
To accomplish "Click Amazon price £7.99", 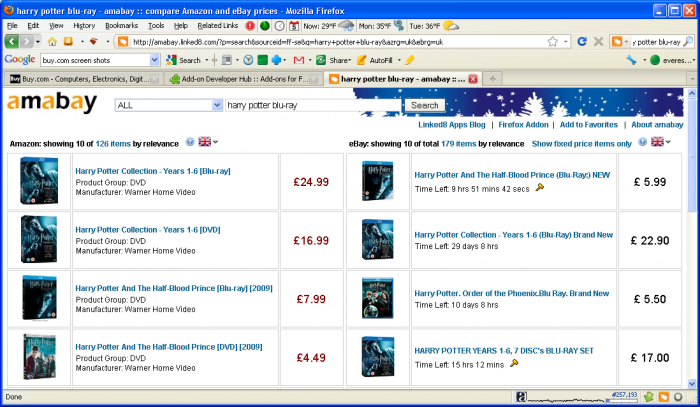I will (x=311, y=299).
